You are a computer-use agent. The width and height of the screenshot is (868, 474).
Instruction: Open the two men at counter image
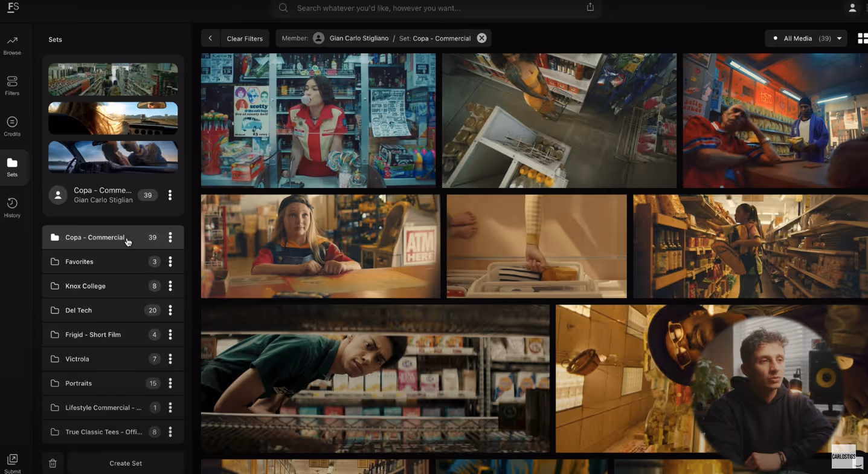point(775,120)
